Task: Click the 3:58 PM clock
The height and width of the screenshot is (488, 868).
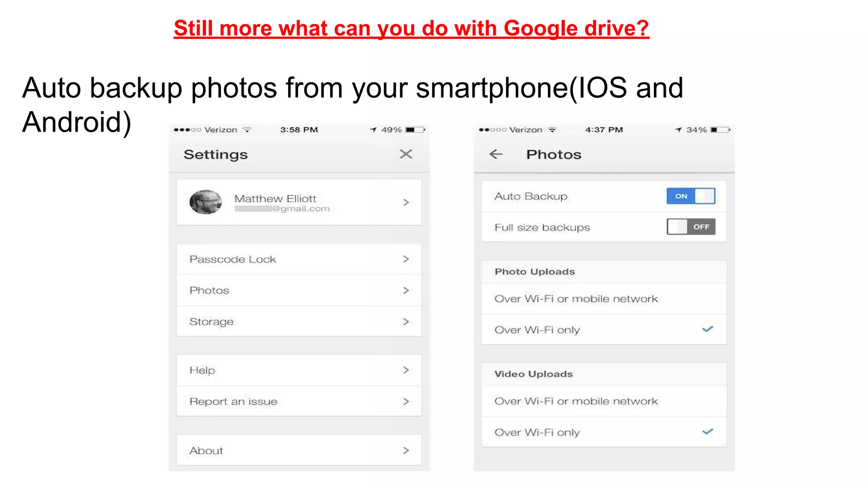Action: (x=299, y=130)
